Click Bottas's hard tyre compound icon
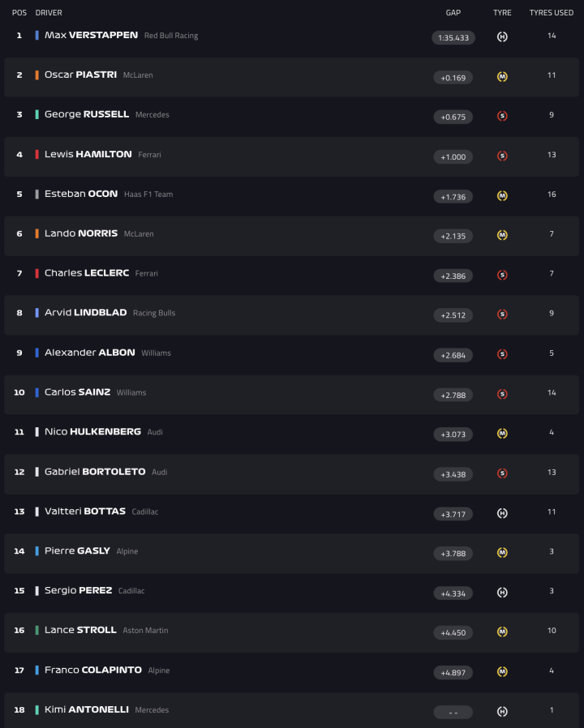The image size is (584, 728). (502, 513)
